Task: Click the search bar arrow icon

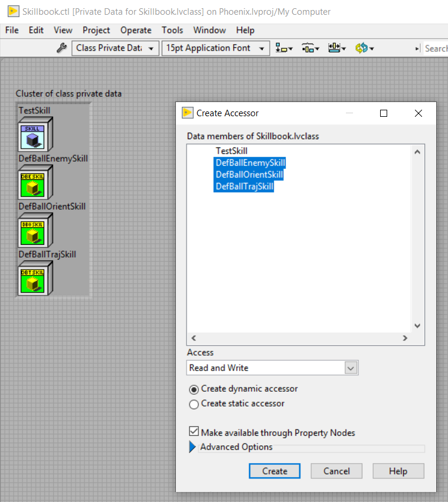Action: [x=417, y=48]
